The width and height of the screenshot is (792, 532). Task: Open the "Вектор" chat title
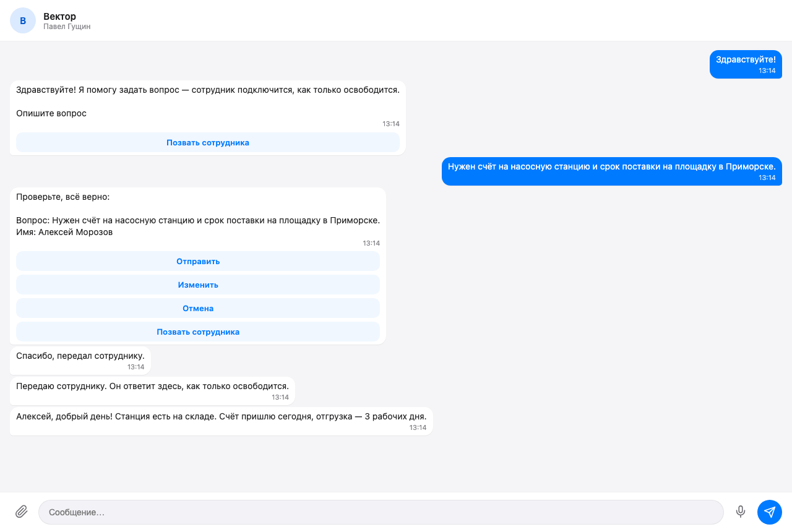[x=60, y=16]
